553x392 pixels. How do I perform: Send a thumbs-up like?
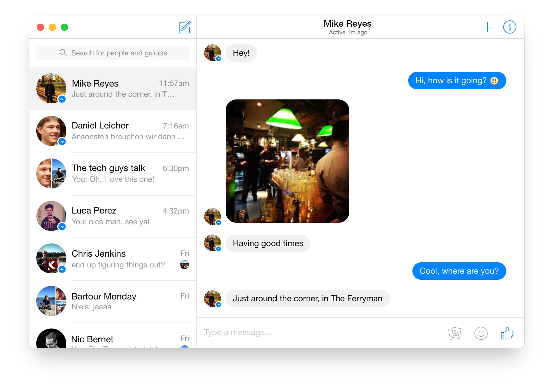(x=507, y=333)
